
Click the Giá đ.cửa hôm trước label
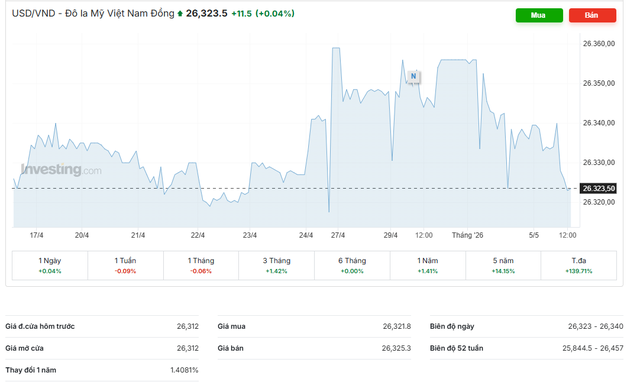pyautogui.click(x=40, y=326)
